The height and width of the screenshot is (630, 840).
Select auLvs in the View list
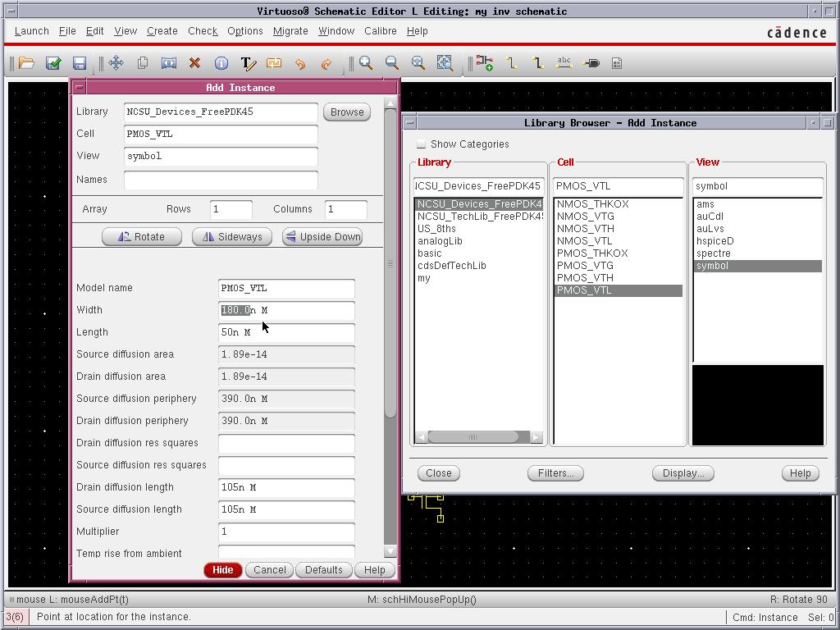click(710, 229)
